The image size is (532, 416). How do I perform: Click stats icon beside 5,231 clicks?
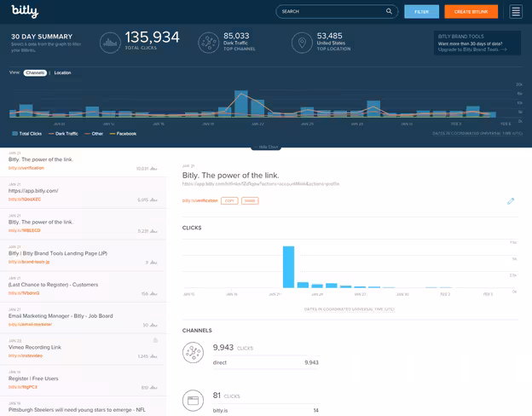[153, 231]
